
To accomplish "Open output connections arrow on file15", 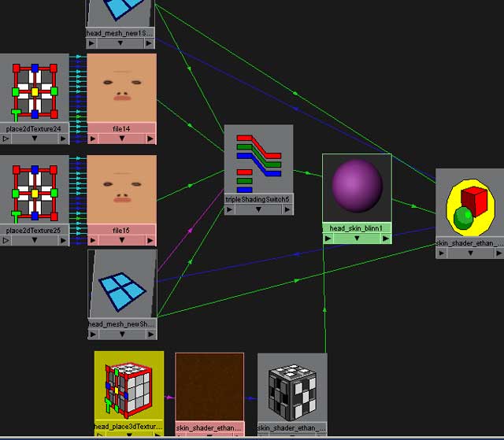I will click(150, 240).
